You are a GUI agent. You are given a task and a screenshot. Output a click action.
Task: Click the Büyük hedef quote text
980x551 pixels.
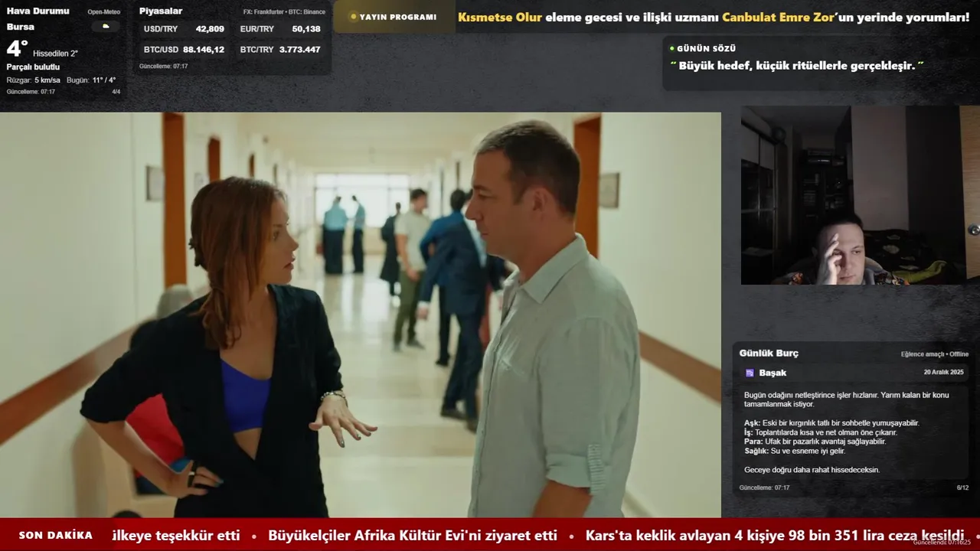pos(797,66)
